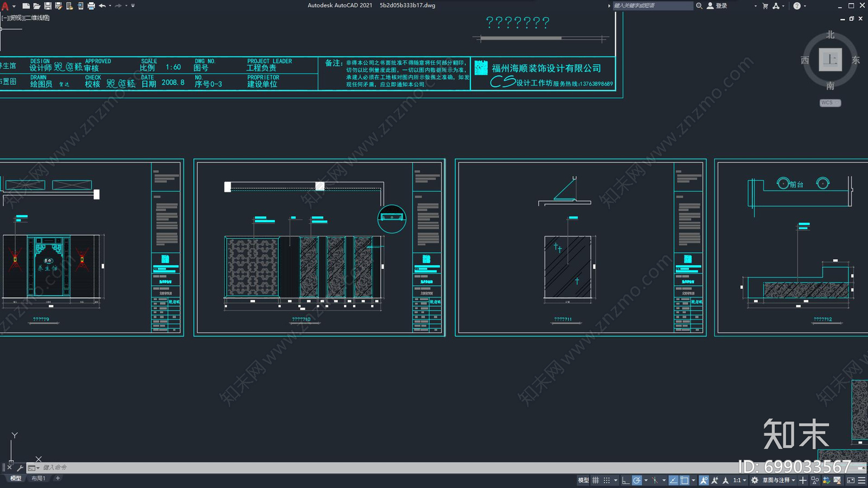
Task: Toggle the drawing grid display
Action: pyautogui.click(x=596, y=480)
